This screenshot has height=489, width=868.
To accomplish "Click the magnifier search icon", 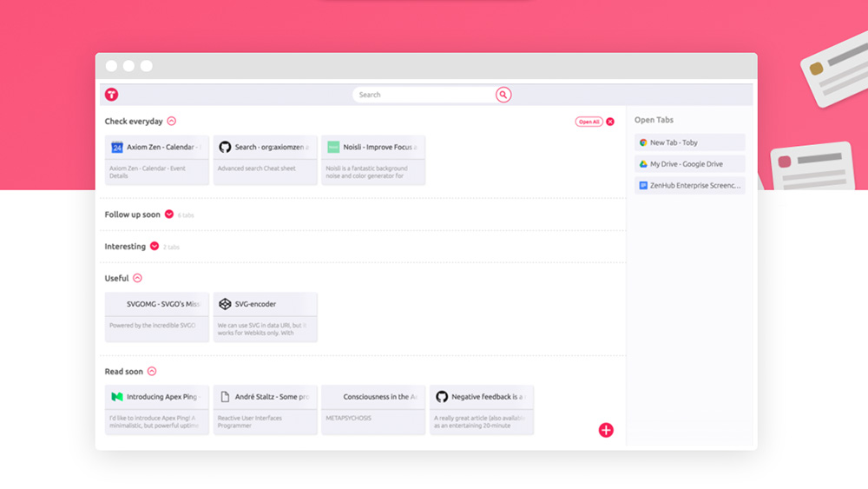I will (x=503, y=95).
